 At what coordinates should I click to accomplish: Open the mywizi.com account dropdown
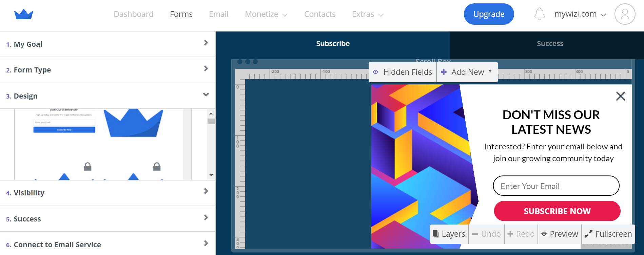click(580, 14)
